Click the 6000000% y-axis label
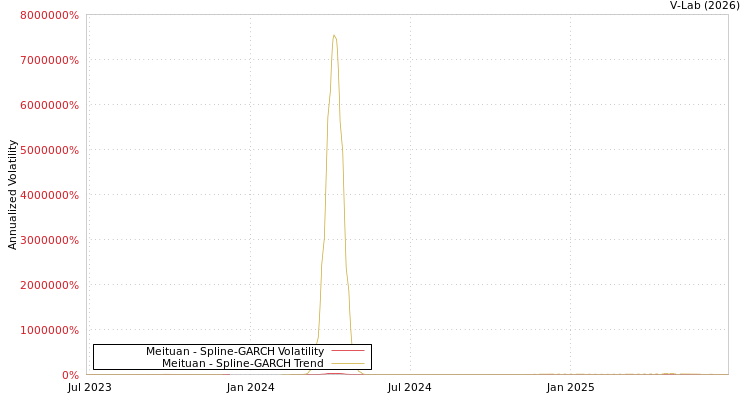 click(49, 105)
